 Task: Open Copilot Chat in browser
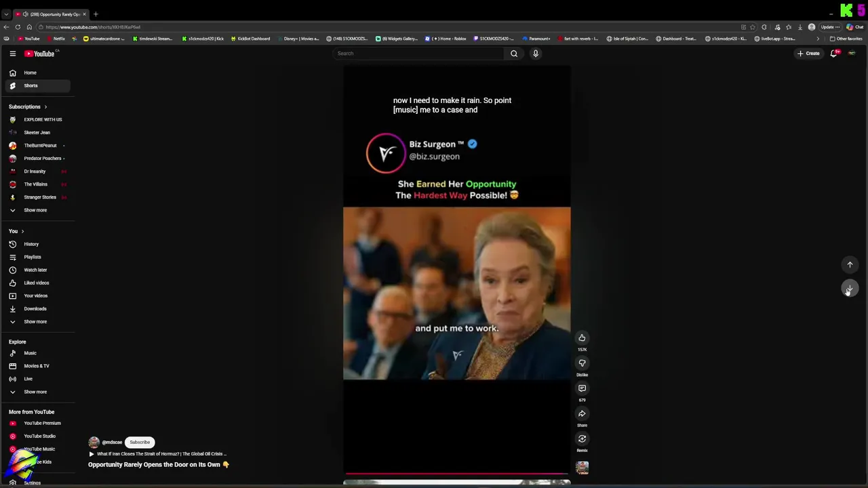click(x=856, y=27)
